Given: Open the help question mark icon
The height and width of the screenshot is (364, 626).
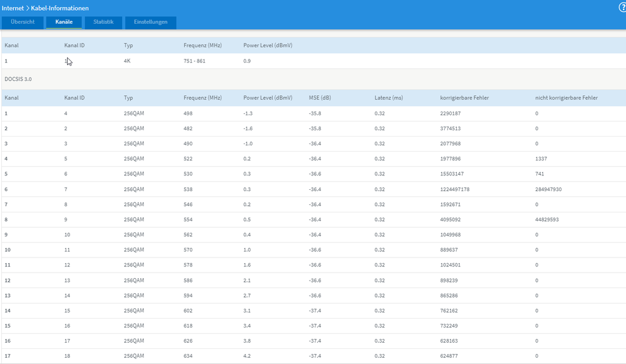Looking at the screenshot, I should (x=622, y=8).
